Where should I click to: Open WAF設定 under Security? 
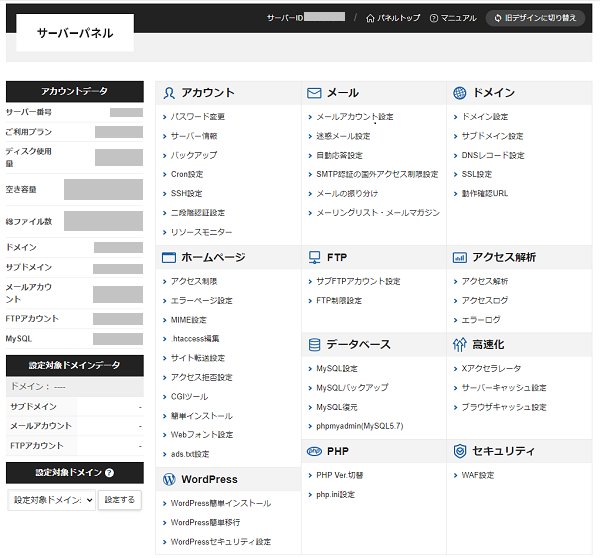click(477, 475)
